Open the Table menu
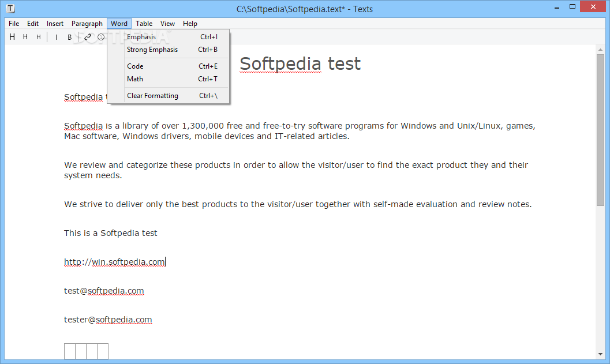 tap(144, 23)
